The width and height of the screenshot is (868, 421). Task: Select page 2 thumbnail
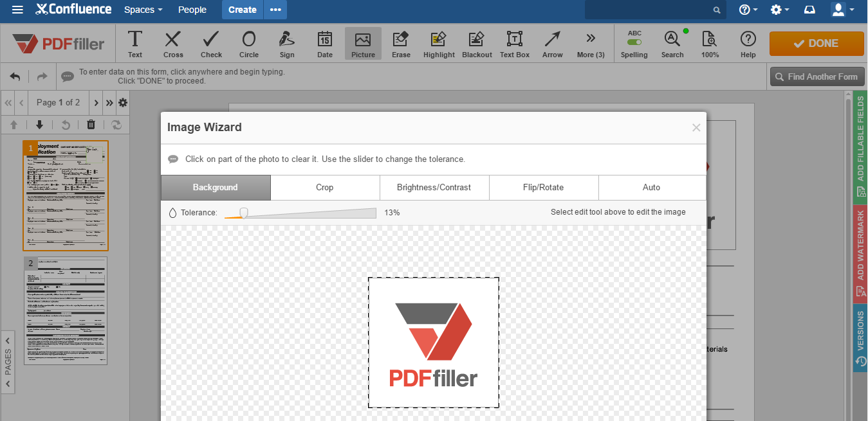pos(66,311)
